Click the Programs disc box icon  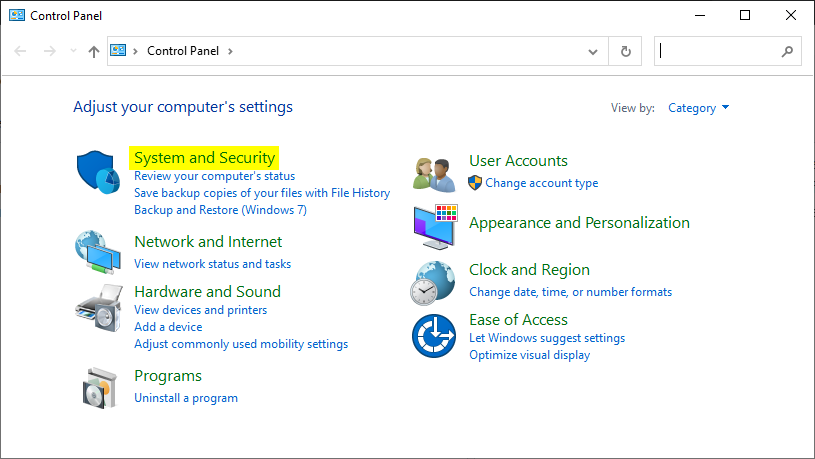(99, 388)
